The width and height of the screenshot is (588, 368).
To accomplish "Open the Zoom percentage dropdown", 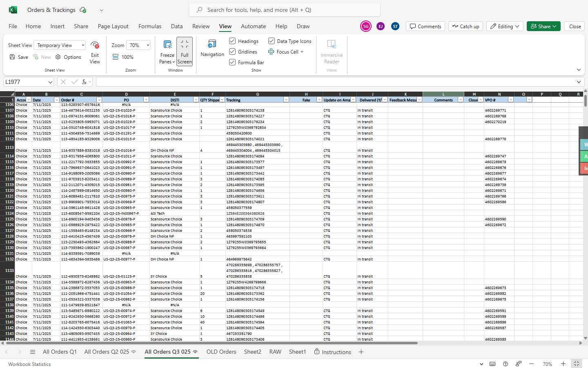I will coord(138,45).
